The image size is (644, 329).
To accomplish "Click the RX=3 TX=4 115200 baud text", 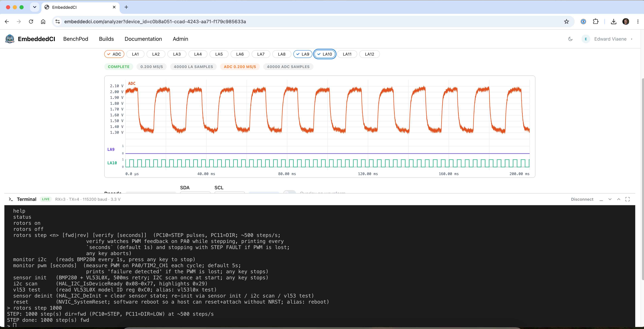I will [88, 199].
